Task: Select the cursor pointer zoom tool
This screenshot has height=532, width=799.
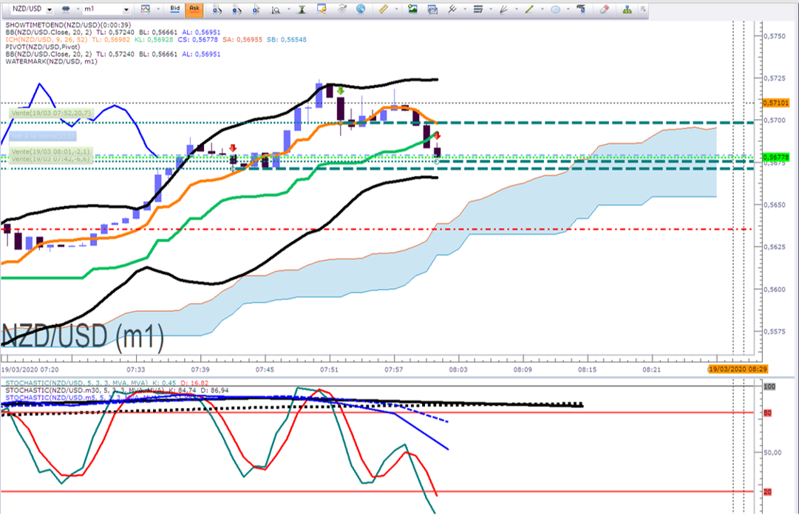Action: click(x=256, y=9)
